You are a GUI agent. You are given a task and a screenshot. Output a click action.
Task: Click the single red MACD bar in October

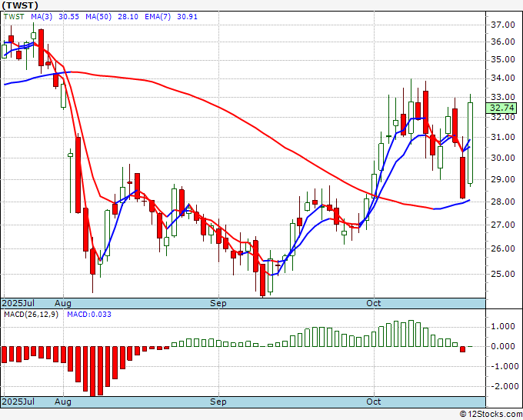coord(463,349)
